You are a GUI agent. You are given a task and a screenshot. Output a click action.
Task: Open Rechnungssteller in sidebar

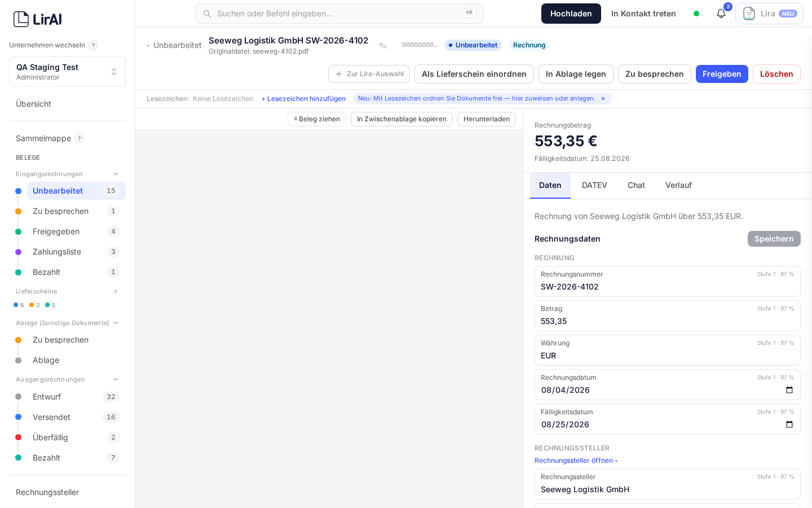pos(67,492)
